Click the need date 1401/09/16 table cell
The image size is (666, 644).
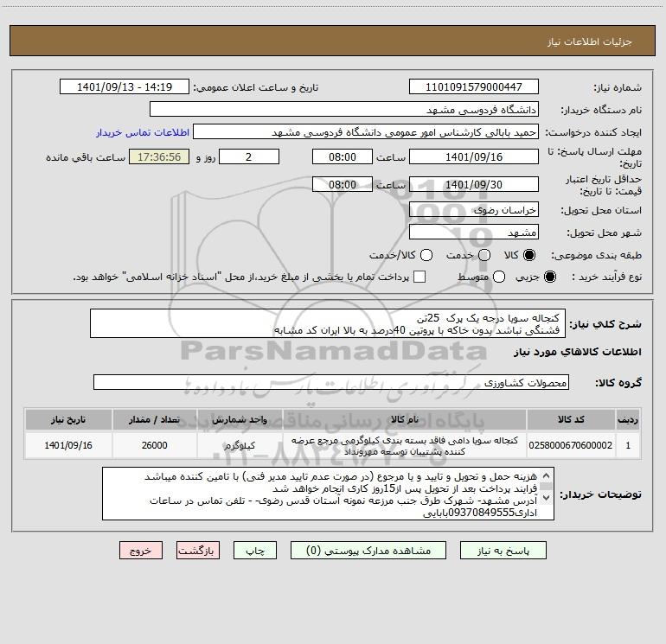[x=68, y=445]
